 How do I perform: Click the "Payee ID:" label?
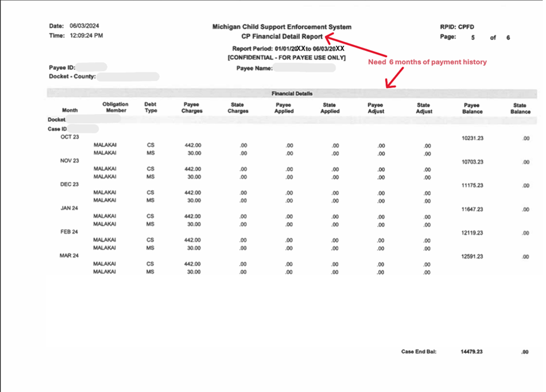tap(62, 68)
